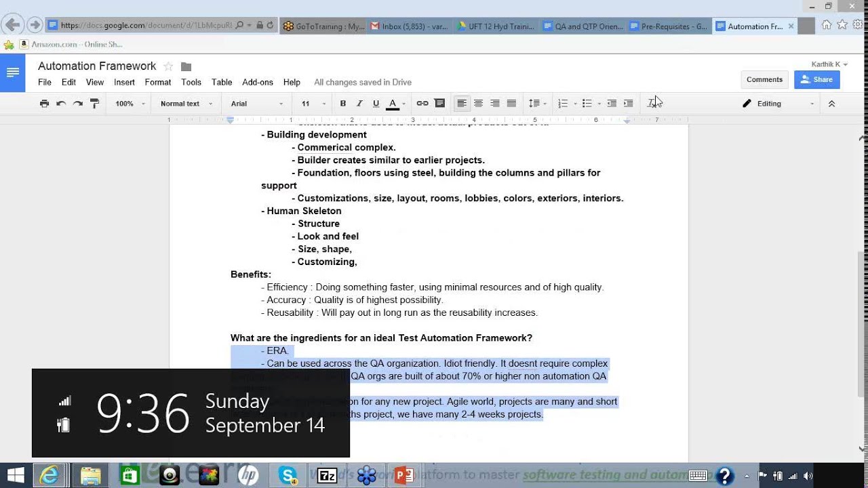Toggle italic formatting
The width and height of the screenshot is (868, 488).
(359, 104)
